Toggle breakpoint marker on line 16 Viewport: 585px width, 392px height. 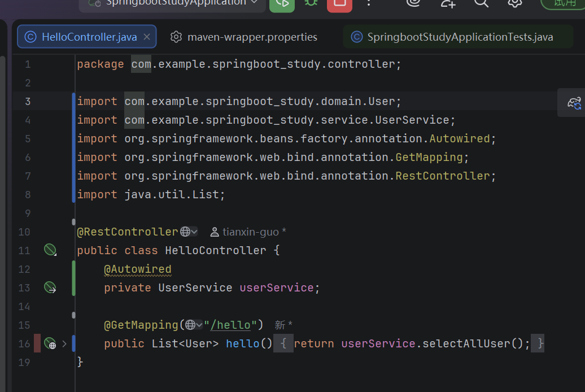point(37,343)
